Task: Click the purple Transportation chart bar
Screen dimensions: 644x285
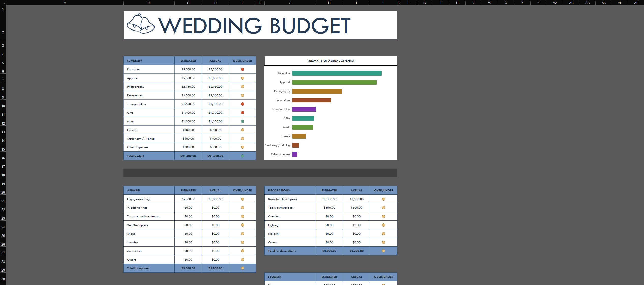Action: tap(304, 109)
